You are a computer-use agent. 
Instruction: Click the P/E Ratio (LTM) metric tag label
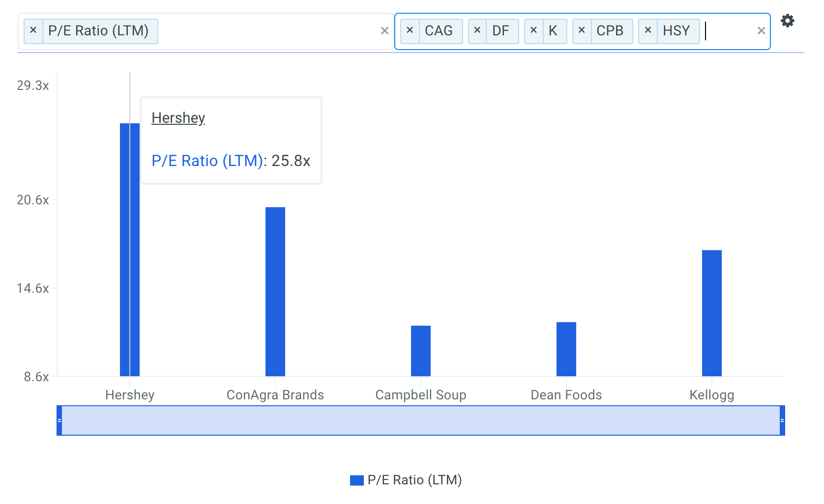98,30
